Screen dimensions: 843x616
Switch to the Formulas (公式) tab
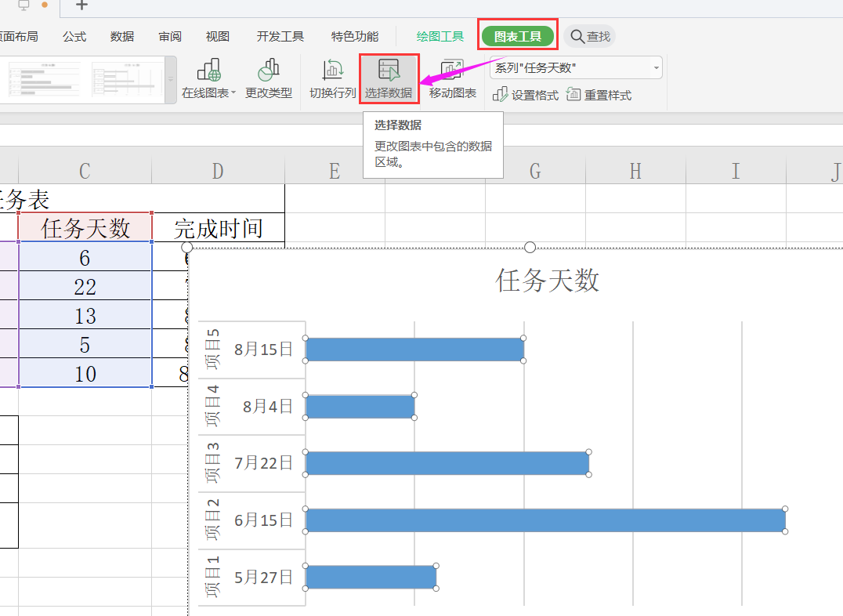(x=74, y=37)
